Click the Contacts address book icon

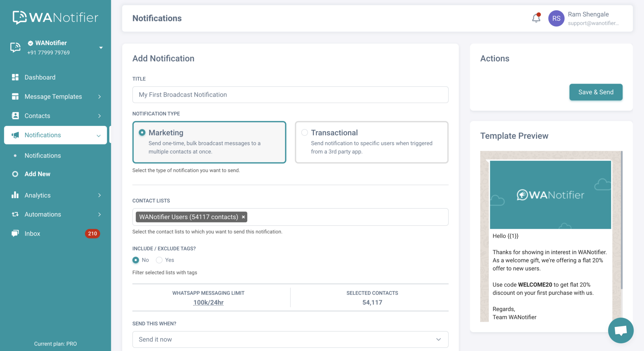(15, 116)
